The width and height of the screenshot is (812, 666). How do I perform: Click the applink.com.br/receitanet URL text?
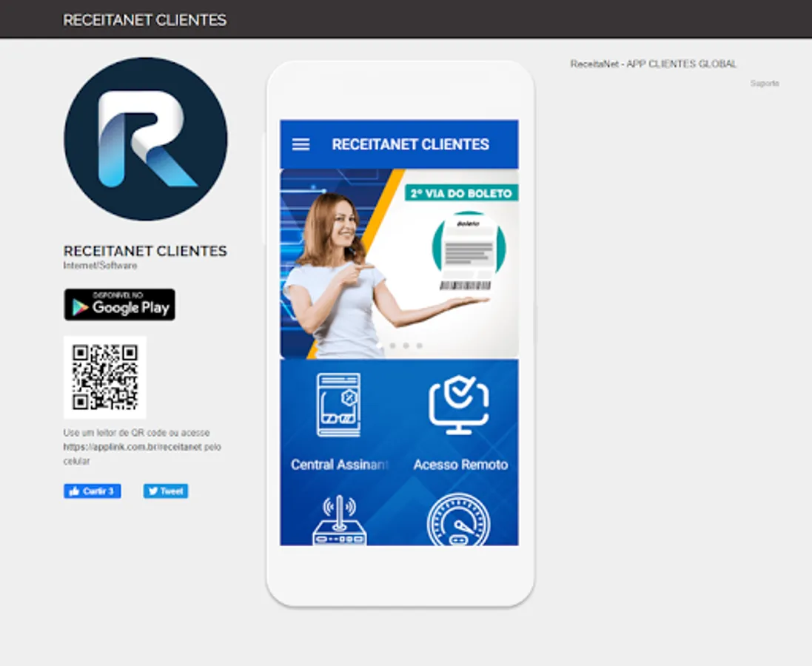coord(132,447)
